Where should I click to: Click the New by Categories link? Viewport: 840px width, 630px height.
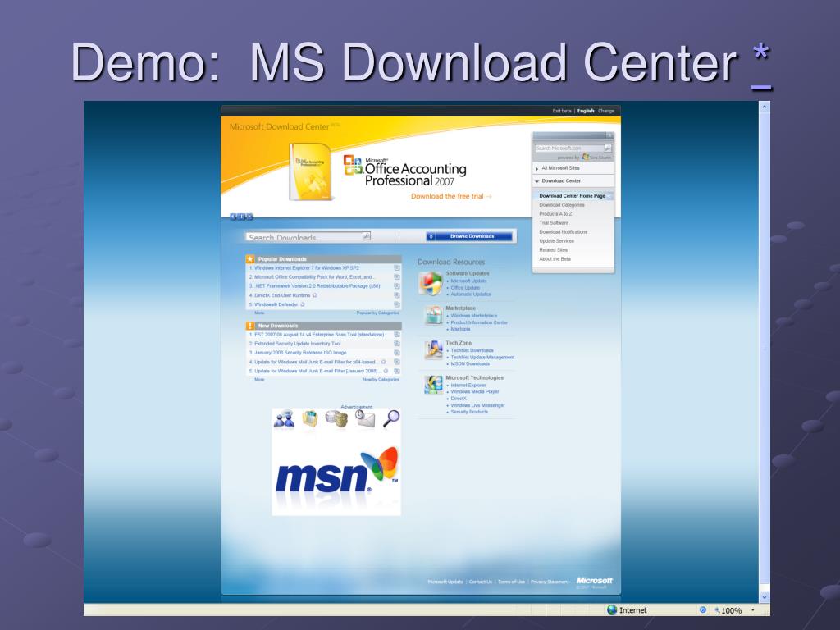tap(381, 379)
